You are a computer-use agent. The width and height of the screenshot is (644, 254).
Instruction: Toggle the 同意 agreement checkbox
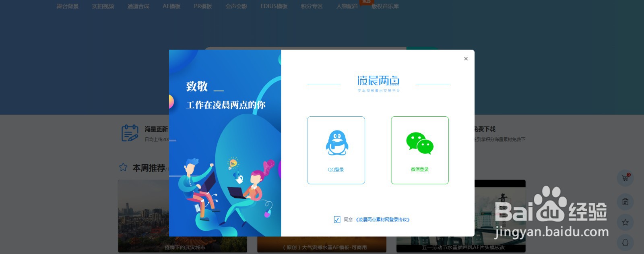click(x=337, y=220)
